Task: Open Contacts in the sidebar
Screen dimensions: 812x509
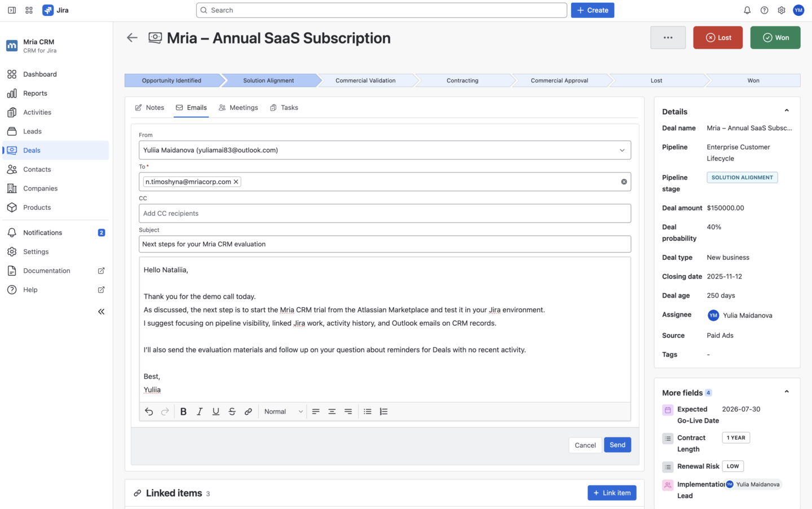Action: pyautogui.click(x=55, y=170)
